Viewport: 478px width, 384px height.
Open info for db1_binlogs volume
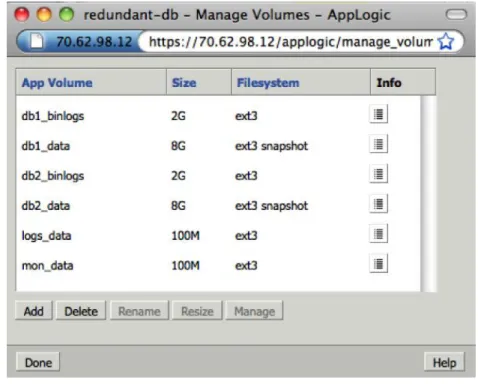click(x=378, y=114)
